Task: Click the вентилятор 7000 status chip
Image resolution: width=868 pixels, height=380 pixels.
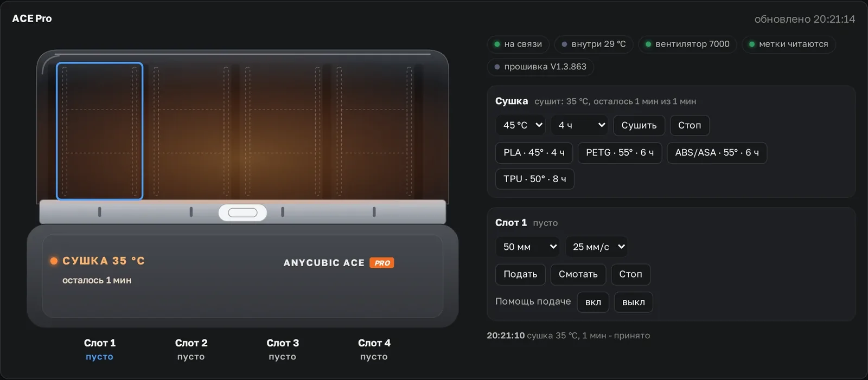Action: [687, 44]
